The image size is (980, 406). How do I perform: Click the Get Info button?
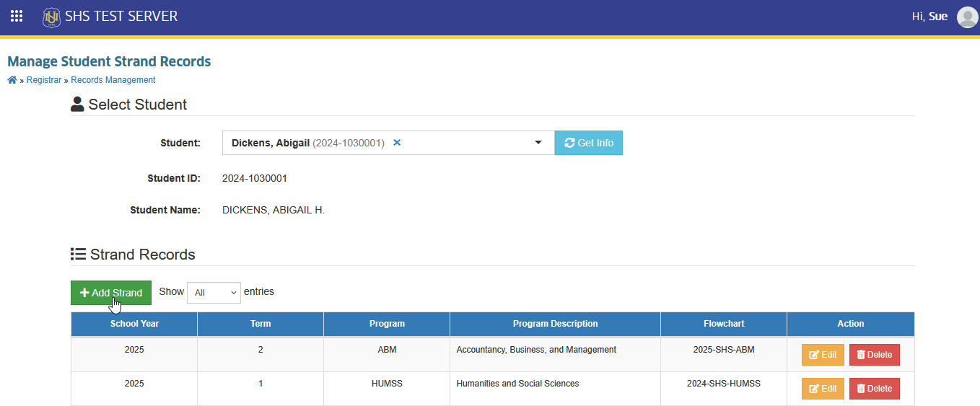(x=589, y=143)
